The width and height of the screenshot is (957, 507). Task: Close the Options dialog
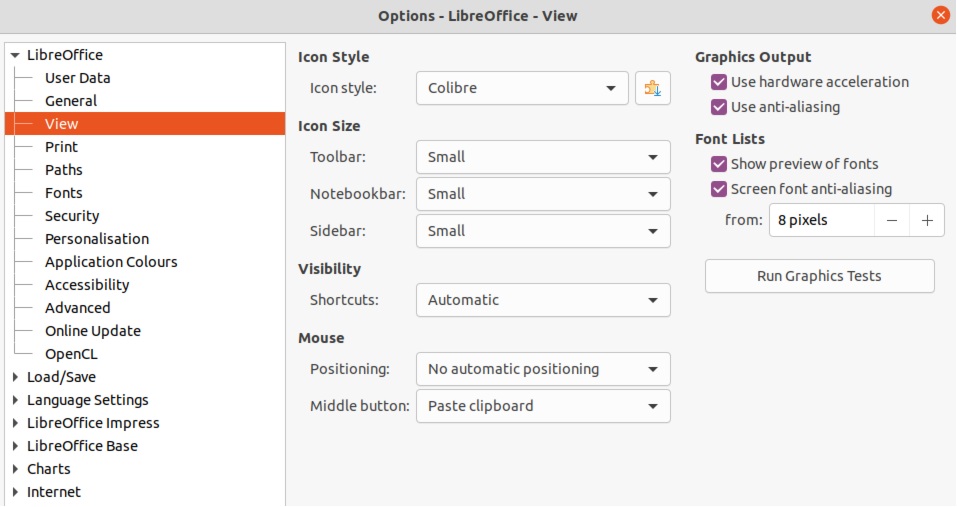[x=941, y=15]
